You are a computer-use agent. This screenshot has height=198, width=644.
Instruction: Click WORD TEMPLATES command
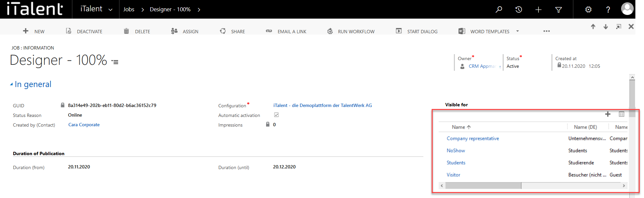484,31
